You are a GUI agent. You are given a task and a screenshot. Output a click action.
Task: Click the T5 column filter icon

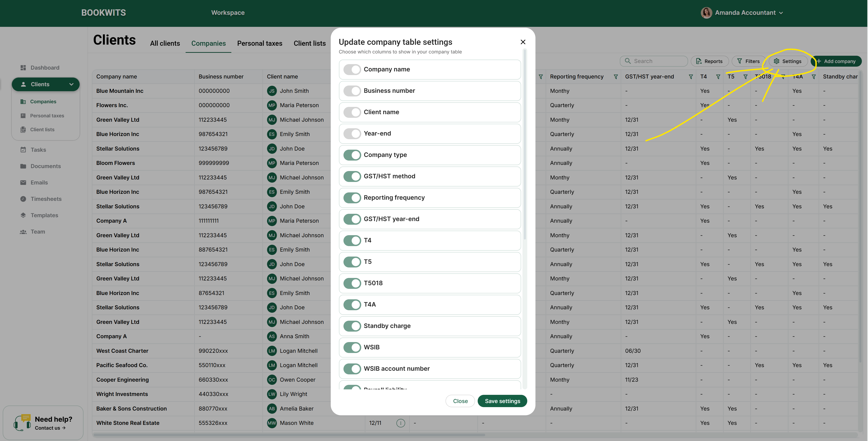pos(745,77)
